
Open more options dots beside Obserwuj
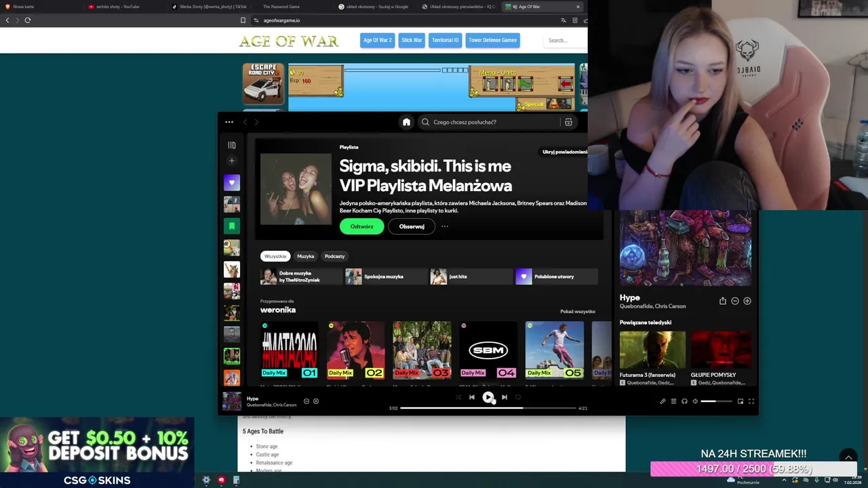click(445, 226)
